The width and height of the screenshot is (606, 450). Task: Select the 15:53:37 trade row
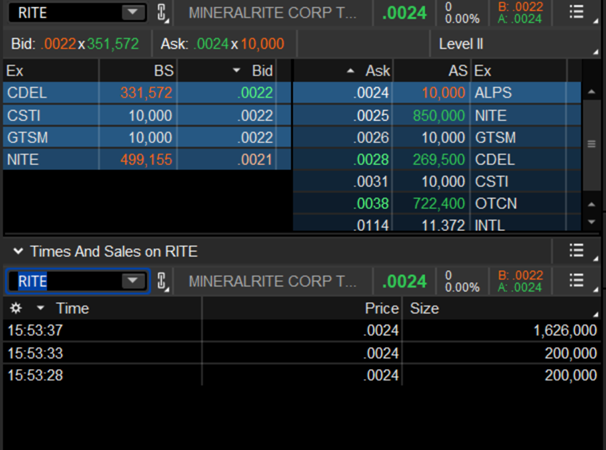[x=301, y=330]
